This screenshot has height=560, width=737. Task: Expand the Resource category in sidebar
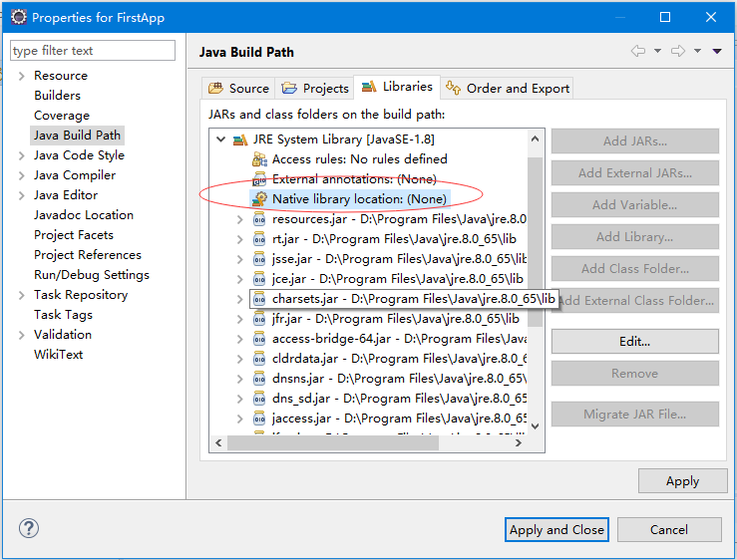click(x=21, y=76)
